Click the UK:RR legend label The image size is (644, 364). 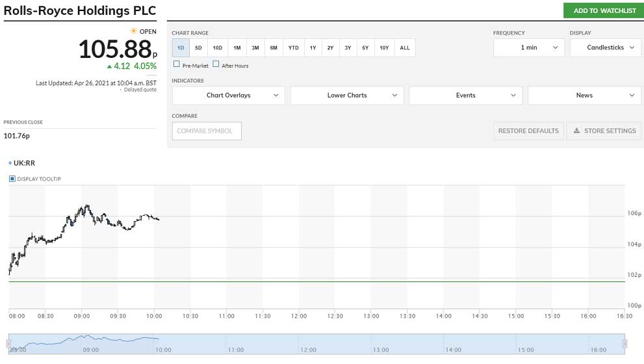point(24,163)
